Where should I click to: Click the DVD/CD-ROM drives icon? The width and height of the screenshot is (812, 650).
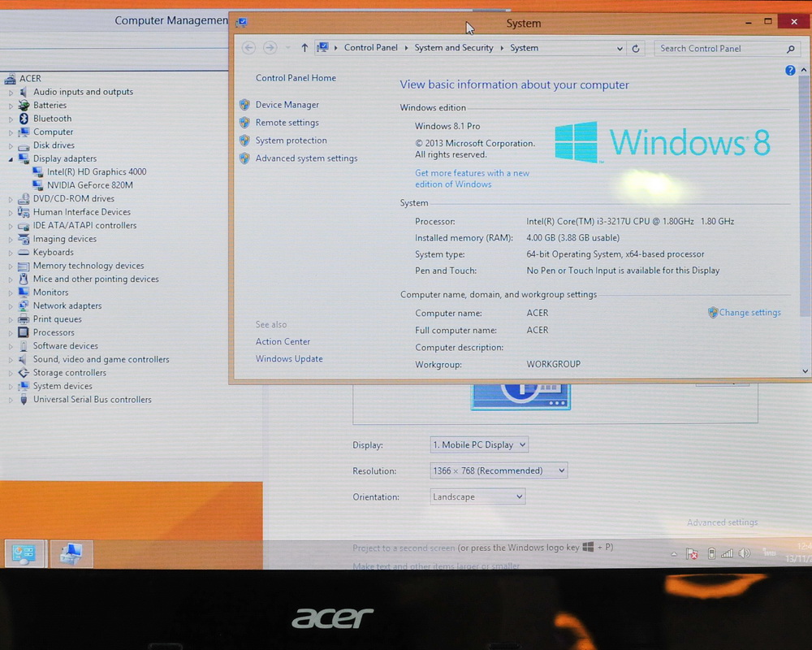tap(24, 198)
